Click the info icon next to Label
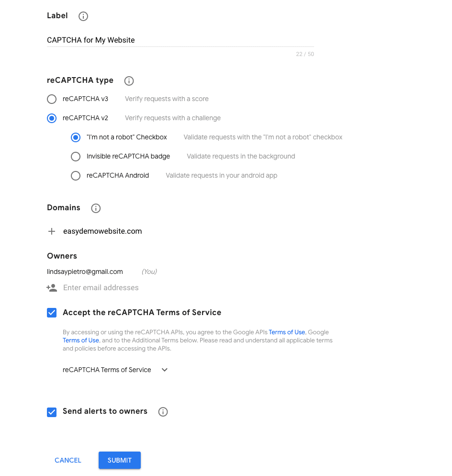Image resolution: width=452 pixels, height=476 pixels. click(x=83, y=16)
